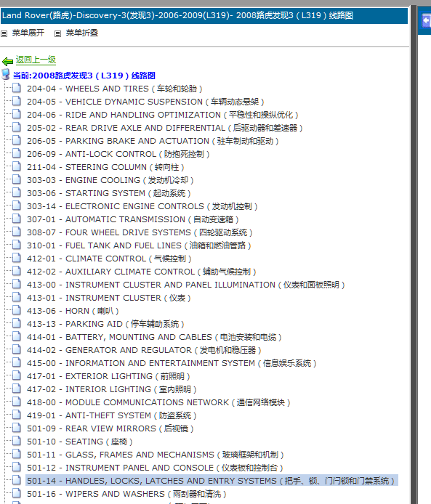Image resolution: width=431 pixels, height=504 pixels.
Task: Click document icon for 303-03 ENGINE COOLING
Action: tap(17, 179)
